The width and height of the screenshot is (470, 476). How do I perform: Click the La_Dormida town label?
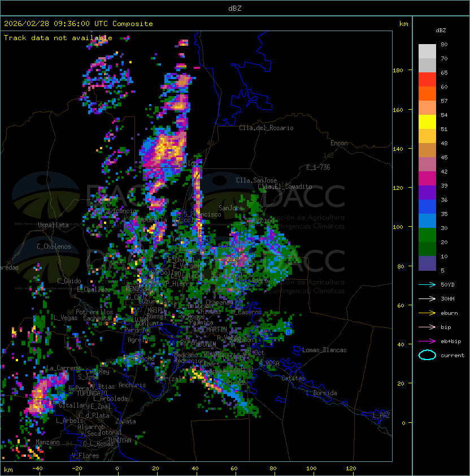coord(321,393)
